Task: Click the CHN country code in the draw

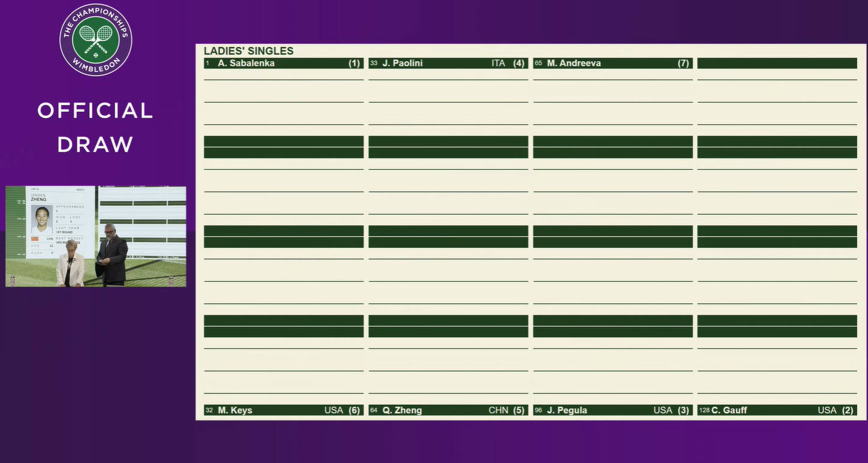Action: click(x=498, y=410)
